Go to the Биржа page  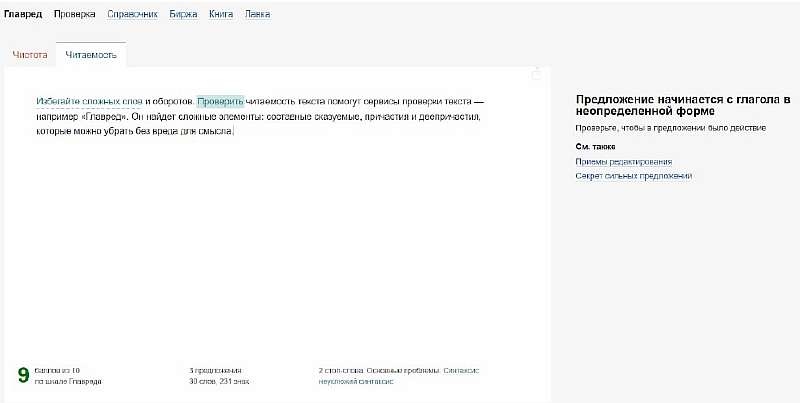tap(183, 15)
